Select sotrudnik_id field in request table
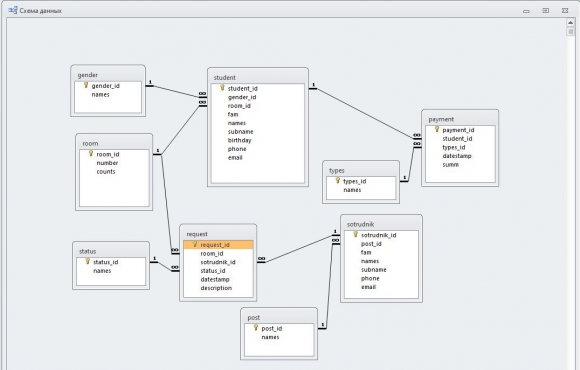Screen dimensions: 580x370 218,262
